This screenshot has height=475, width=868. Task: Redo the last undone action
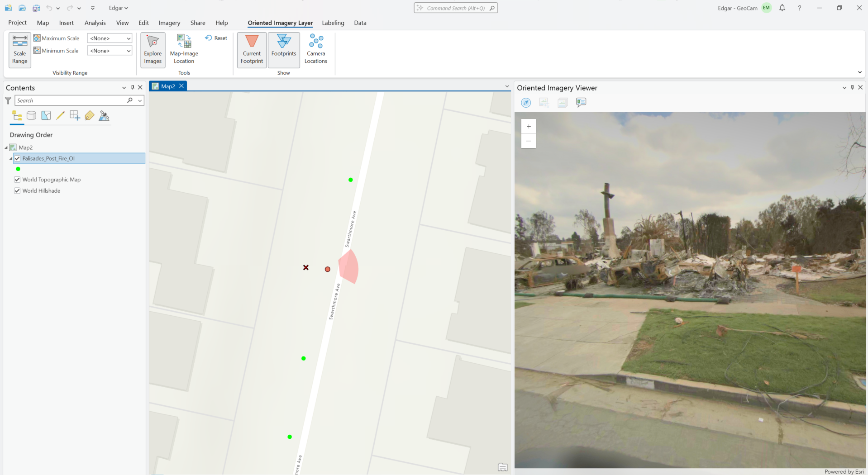click(70, 8)
